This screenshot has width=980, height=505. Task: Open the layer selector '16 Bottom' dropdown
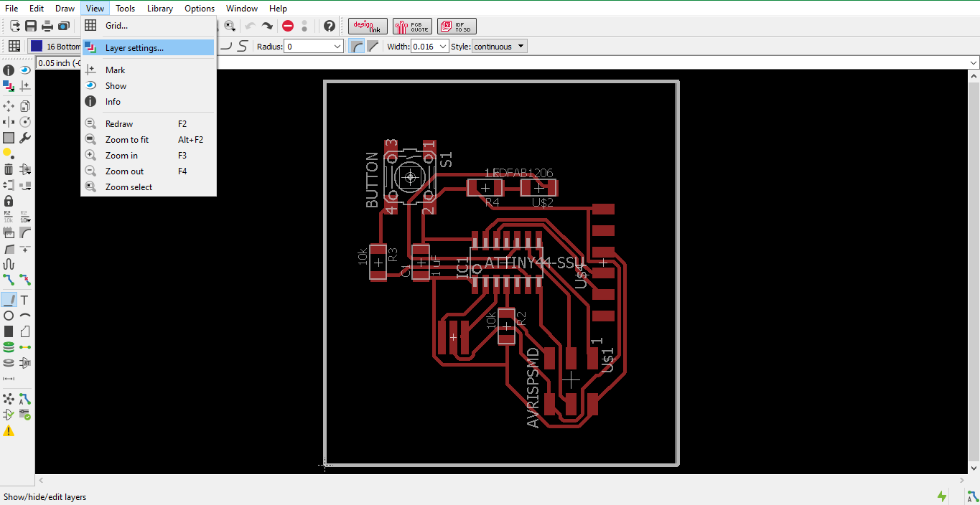click(56, 46)
